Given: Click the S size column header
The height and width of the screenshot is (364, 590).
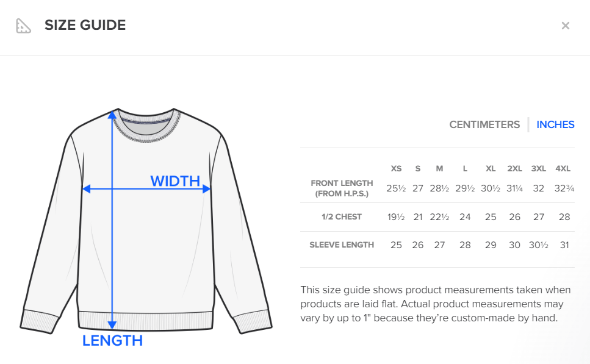Looking at the screenshot, I should pos(418,168).
